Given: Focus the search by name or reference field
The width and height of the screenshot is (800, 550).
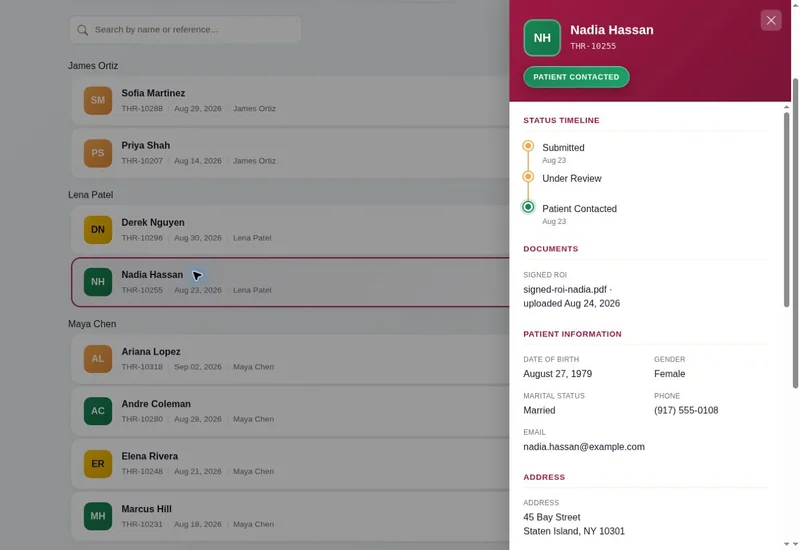Looking at the screenshot, I should [x=185, y=30].
